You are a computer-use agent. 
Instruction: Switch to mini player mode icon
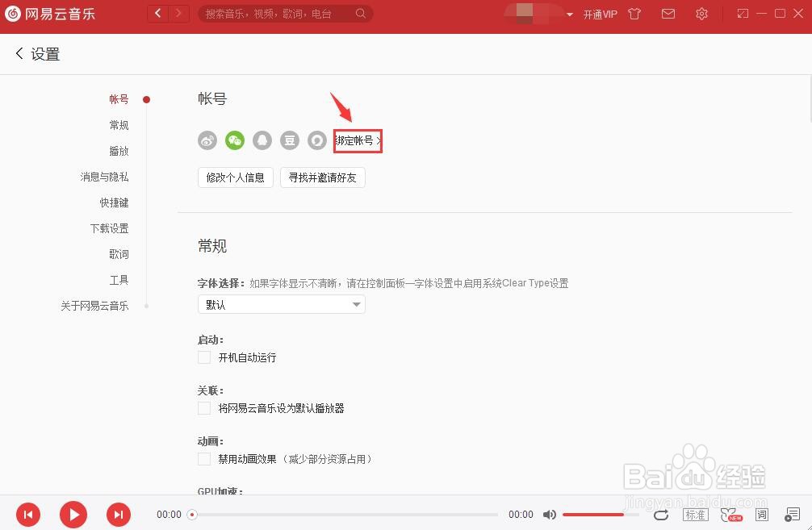click(743, 14)
